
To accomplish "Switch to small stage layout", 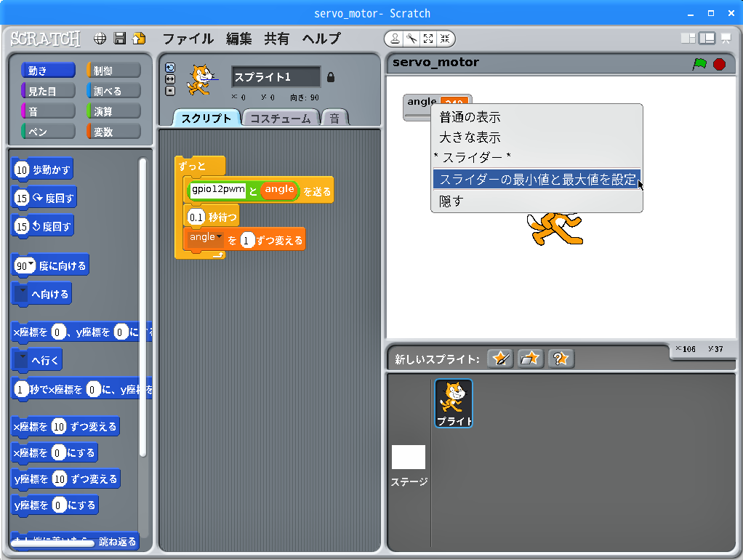I will pos(688,39).
